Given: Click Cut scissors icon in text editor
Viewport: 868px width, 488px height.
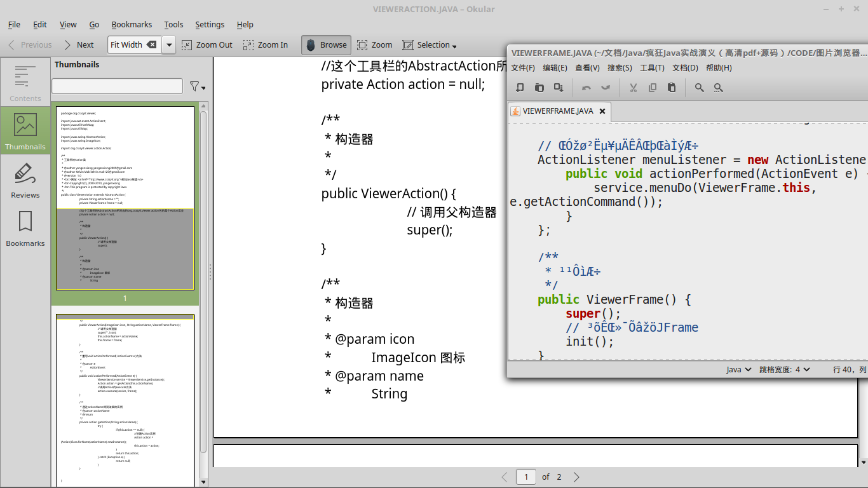Looking at the screenshot, I should click(x=633, y=88).
